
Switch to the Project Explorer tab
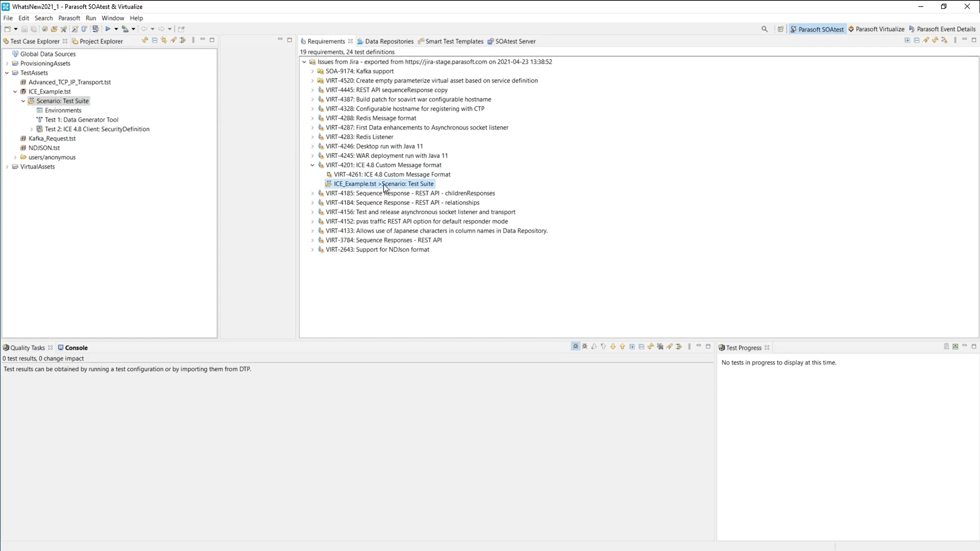click(98, 41)
